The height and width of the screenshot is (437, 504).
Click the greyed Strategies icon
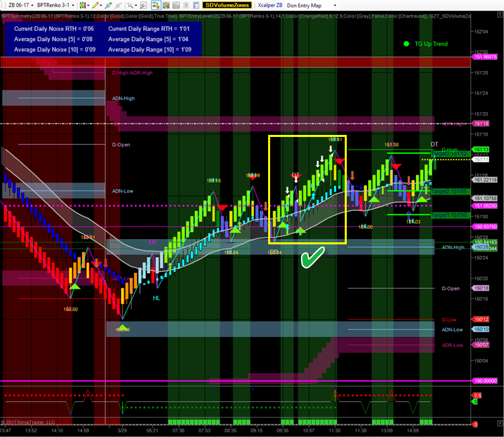[185, 5]
